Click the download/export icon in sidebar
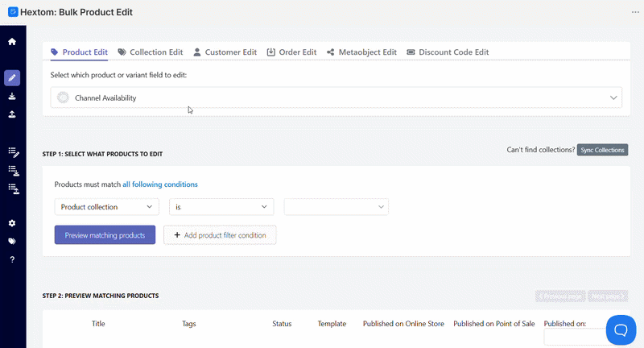 (12, 96)
